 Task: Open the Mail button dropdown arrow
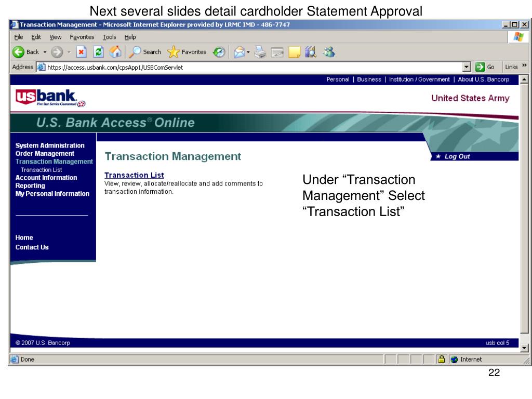[248, 52]
